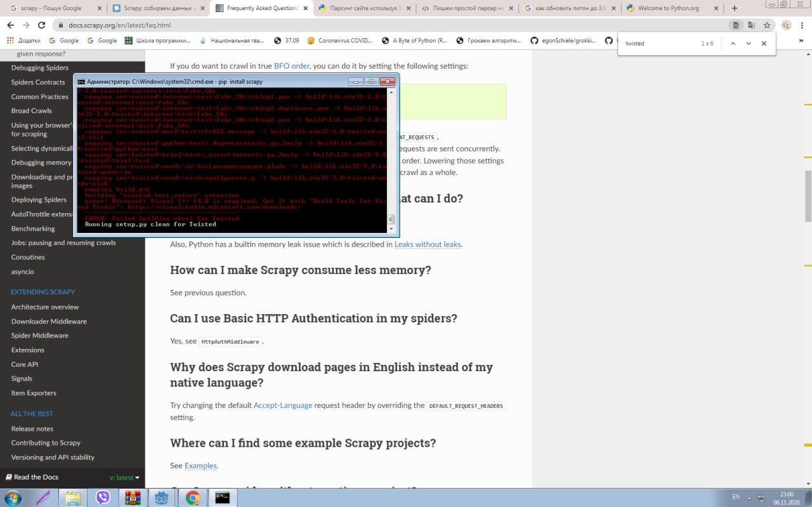Open 'Jobs: pausing and resuming crawls' entry
This screenshot has width=812, height=507.
click(x=63, y=243)
